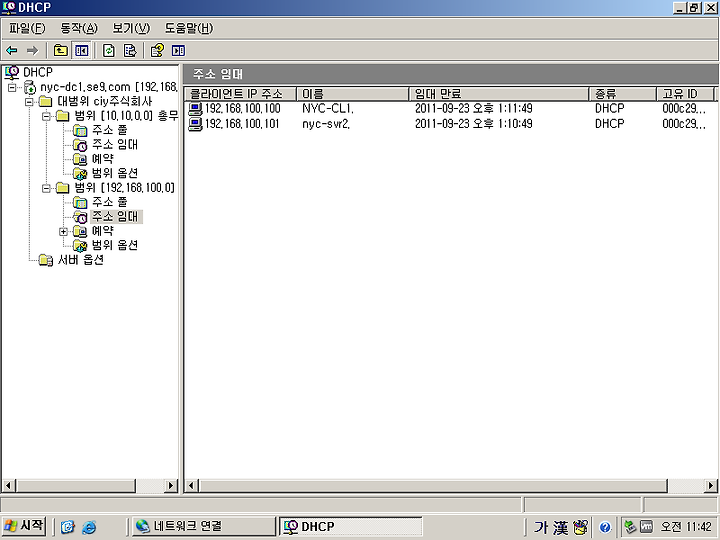Collapse the 대범위 ciy주식회사 superscope node
The image size is (720, 540).
(x=29, y=101)
